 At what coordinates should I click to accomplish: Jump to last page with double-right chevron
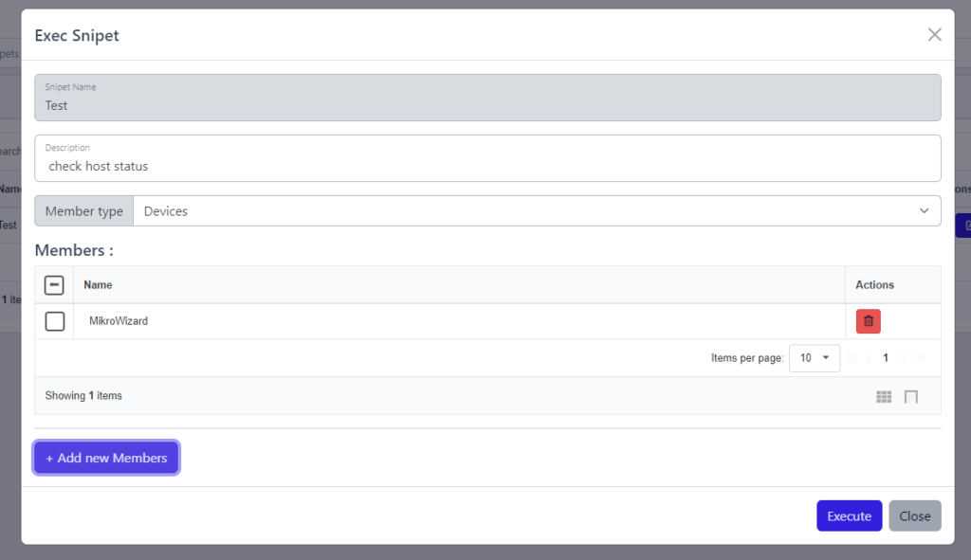[920, 357]
